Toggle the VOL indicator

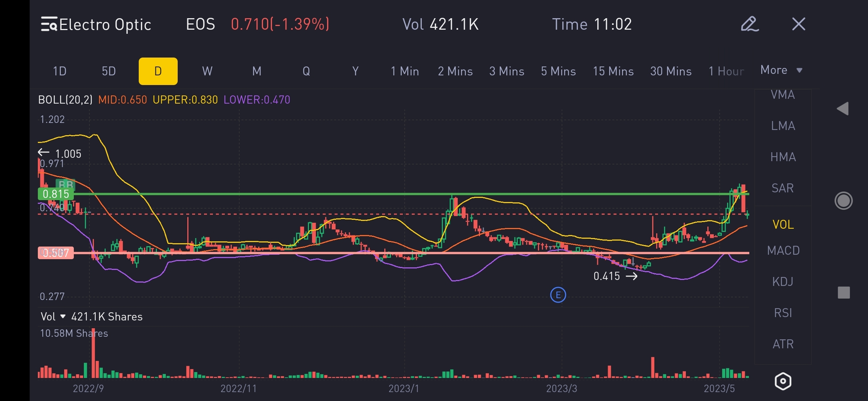tap(783, 224)
